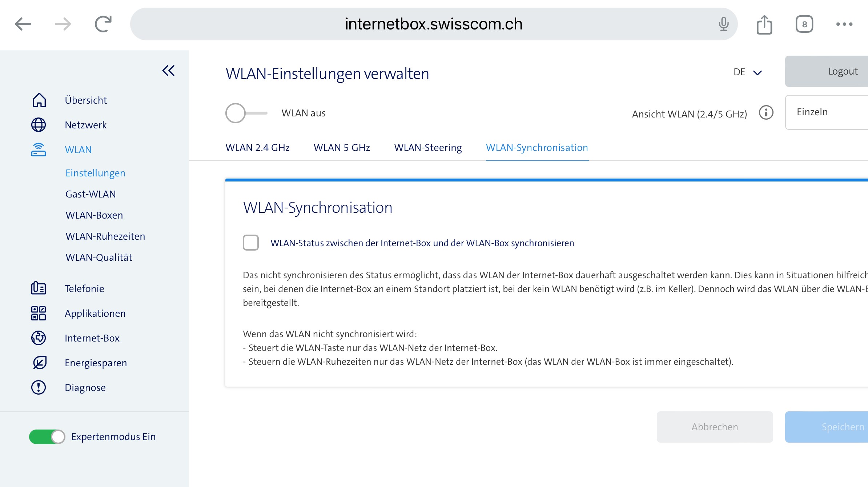Tick the WLAN-Status synchronisieren checkbox

coord(251,243)
